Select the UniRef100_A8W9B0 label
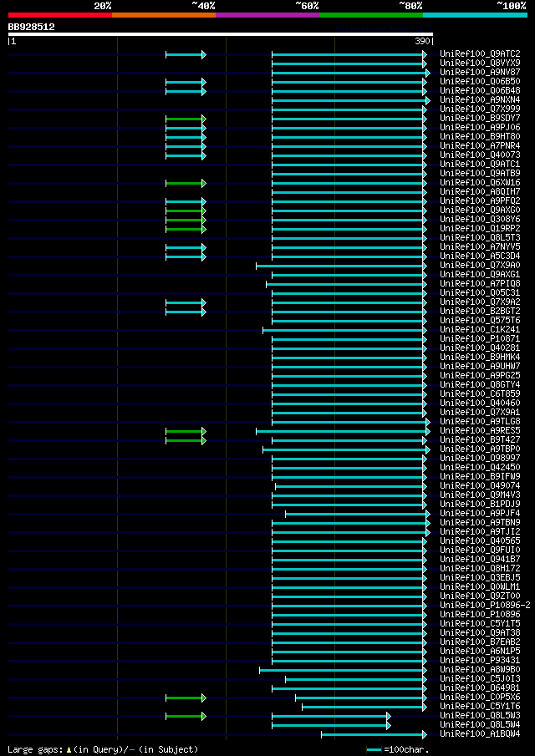Viewport: 535px width, 756px height. pyautogui.click(x=480, y=670)
